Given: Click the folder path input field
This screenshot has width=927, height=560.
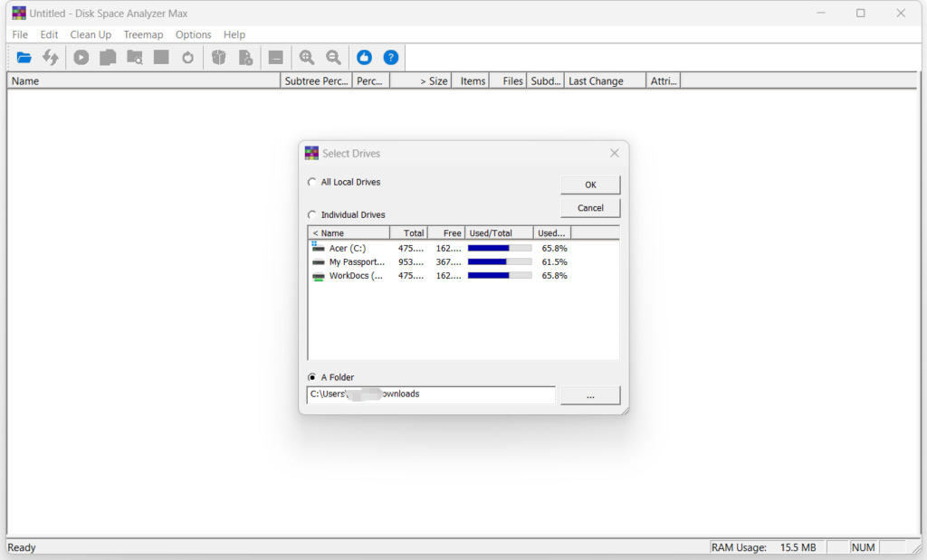Looking at the screenshot, I should [x=431, y=394].
